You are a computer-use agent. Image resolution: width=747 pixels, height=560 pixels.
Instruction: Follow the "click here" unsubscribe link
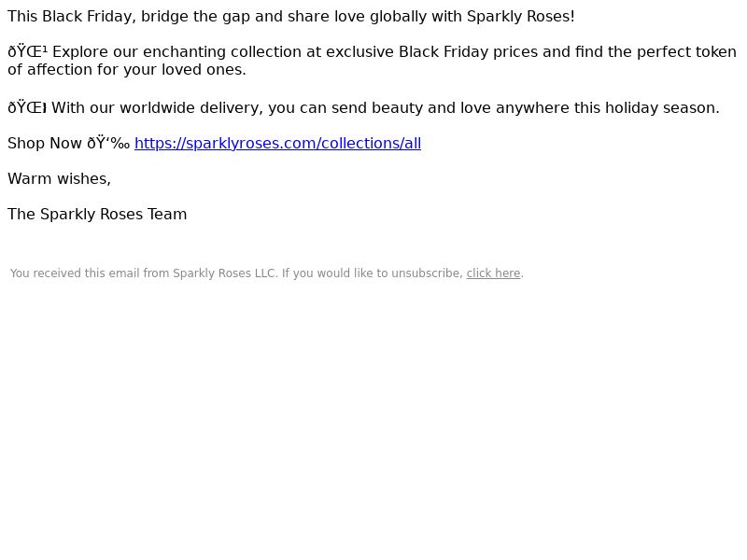click(x=493, y=273)
